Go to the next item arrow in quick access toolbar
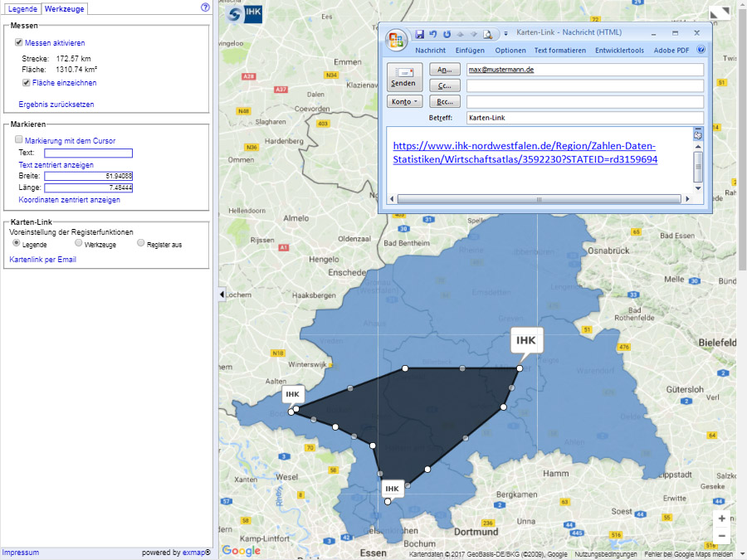 474,34
